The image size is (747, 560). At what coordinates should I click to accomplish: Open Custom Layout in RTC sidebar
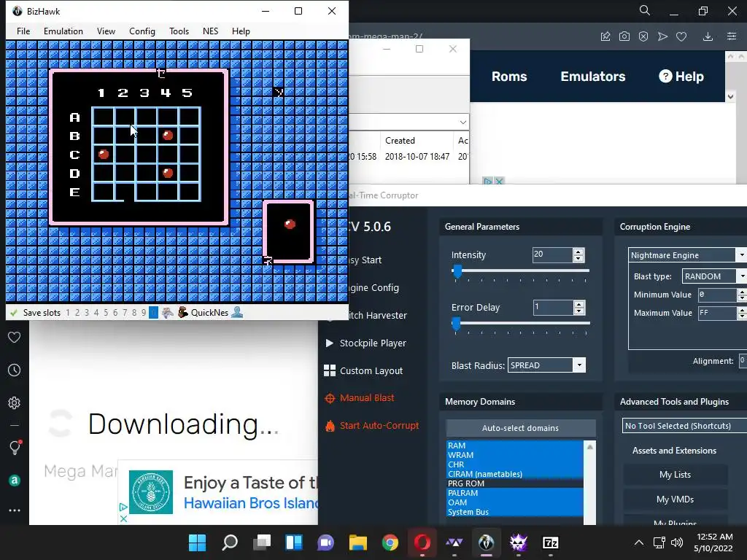363,370
